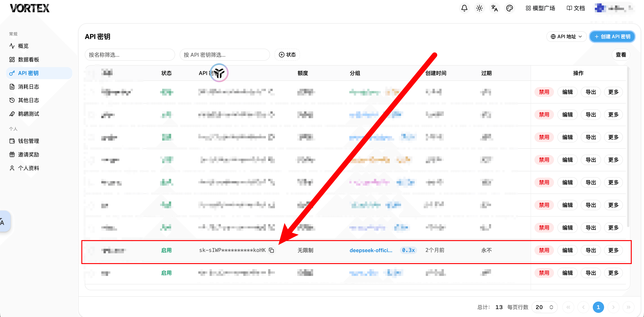644x317 pixels.
Task: Go to 数据看板 dashboard
Action: [x=39, y=60]
